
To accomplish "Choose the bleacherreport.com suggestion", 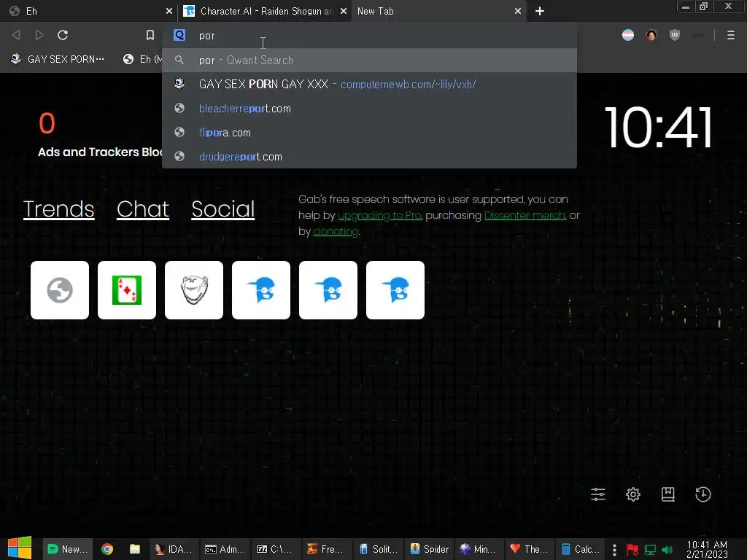I will point(369,109).
